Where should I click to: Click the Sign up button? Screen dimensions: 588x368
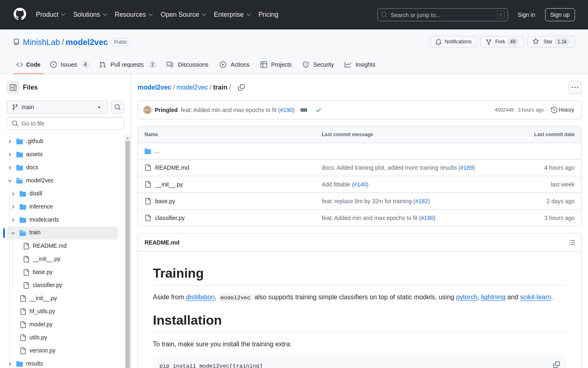coord(560,15)
